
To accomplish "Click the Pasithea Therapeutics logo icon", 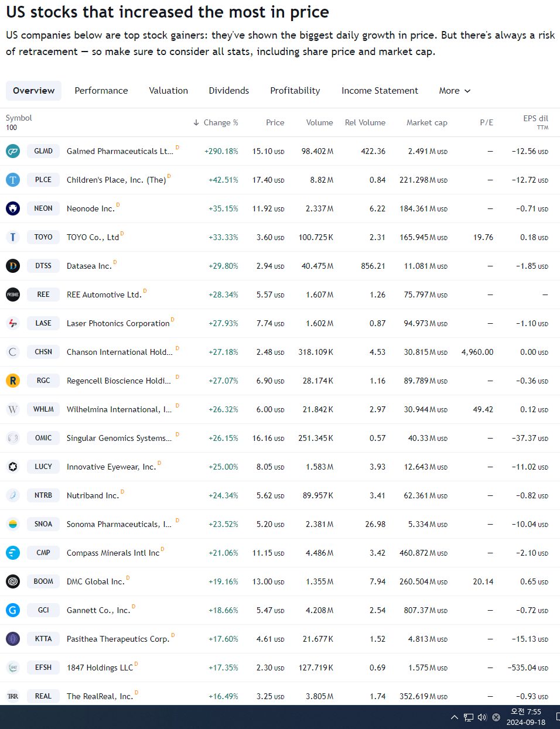I will pyautogui.click(x=13, y=639).
